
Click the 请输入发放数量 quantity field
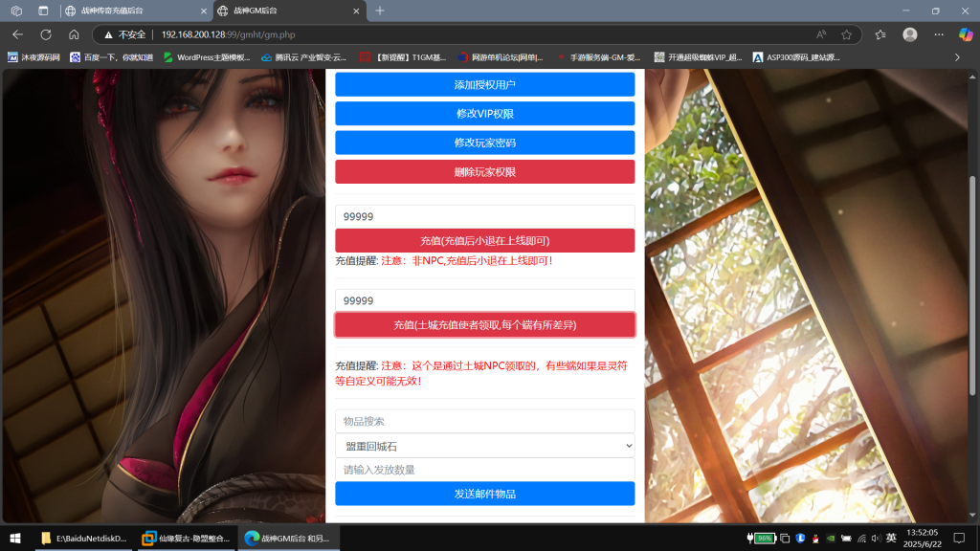pos(484,470)
